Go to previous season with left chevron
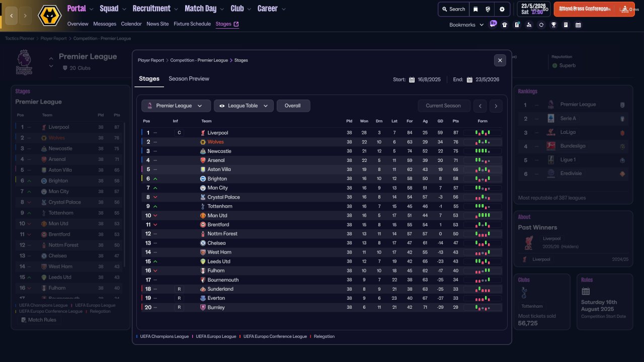The height and width of the screenshot is (362, 644). [x=480, y=106]
